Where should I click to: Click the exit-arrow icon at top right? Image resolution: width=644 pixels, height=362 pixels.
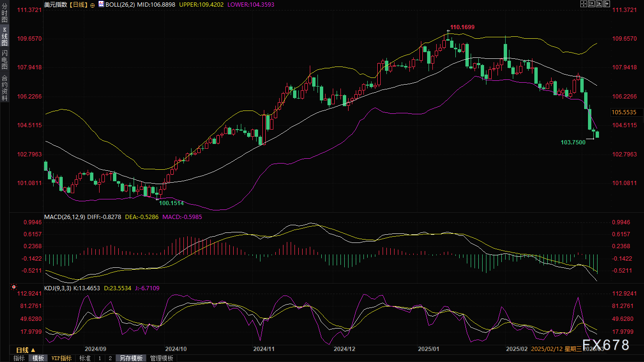pyautogui.click(x=607, y=4)
